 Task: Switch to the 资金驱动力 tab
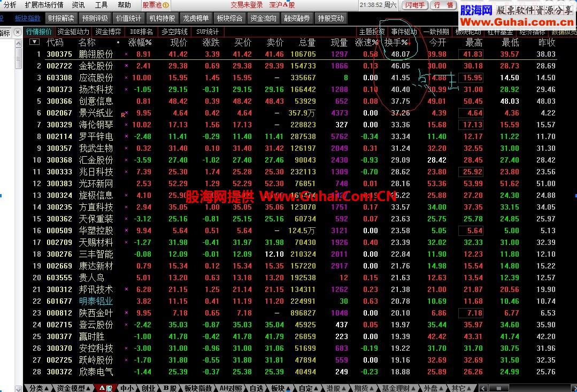click(73, 32)
